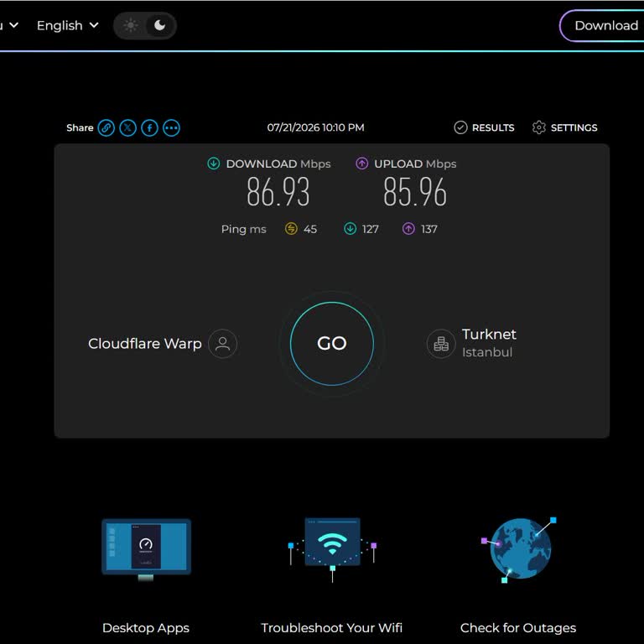This screenshot has width=644, height=644.
Task: Click the Cloudflare Warp provider name
Action: tap(144, 344)
